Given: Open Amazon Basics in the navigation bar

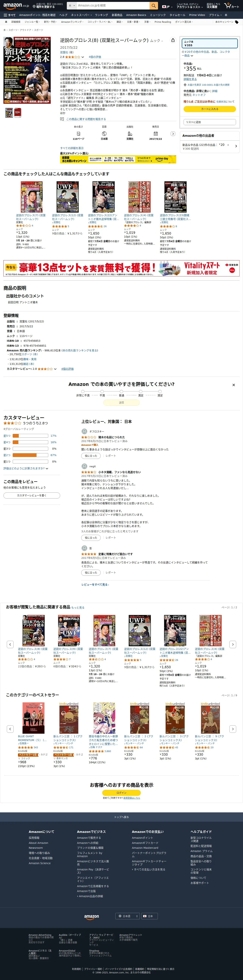Looking at the screenshot, I should click(x=136, y=15).
